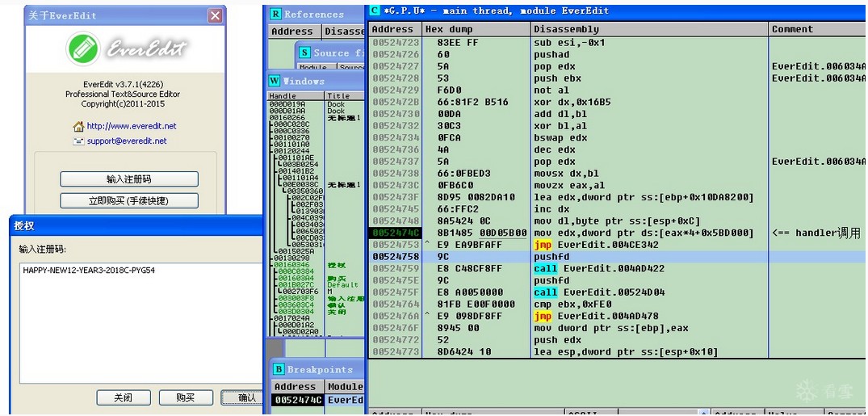This screenshot has height=416, width=868.
Task: Select the 'push ebx' instruction row
Action: click(617, 78)
